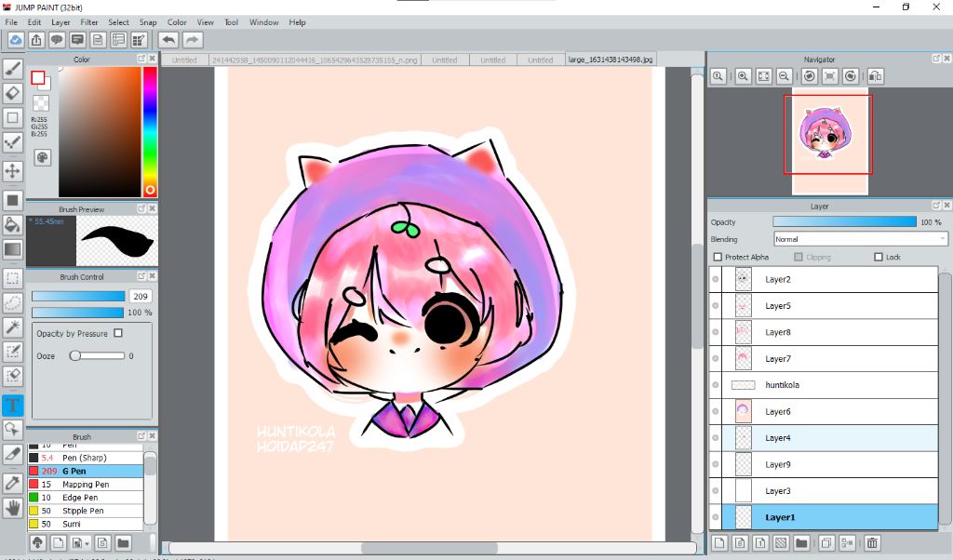Open the Window menu
Image resolution: width=953 pixels, height=560 pixels.
click(263, 22)
